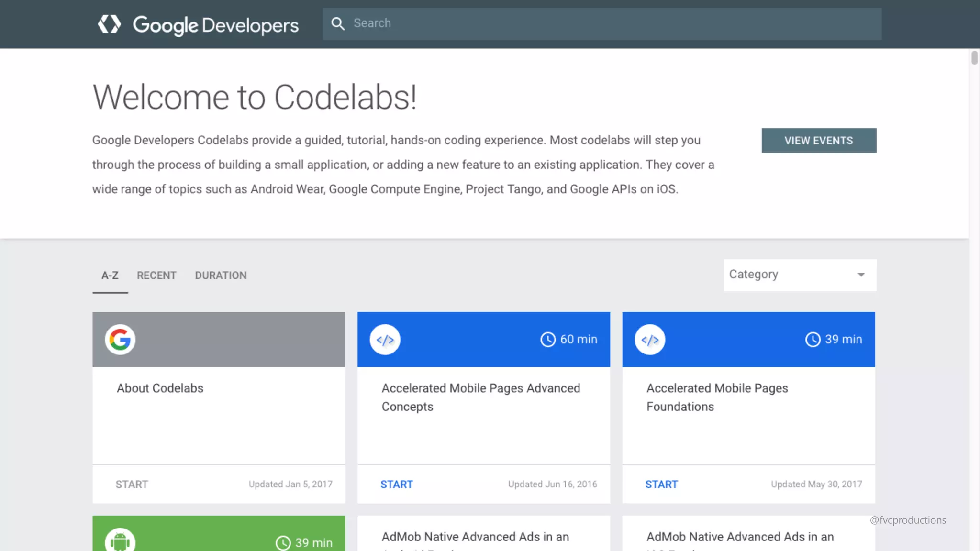
Task: Start Accelerated Mobile Pages Foundations codelab
Action: [661, 485]
